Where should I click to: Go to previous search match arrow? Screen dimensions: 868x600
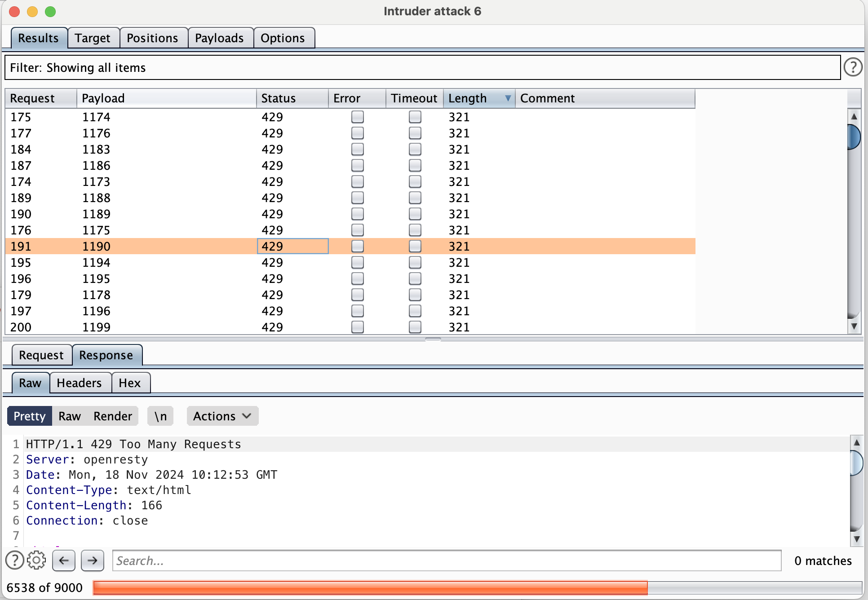point(64,560)
